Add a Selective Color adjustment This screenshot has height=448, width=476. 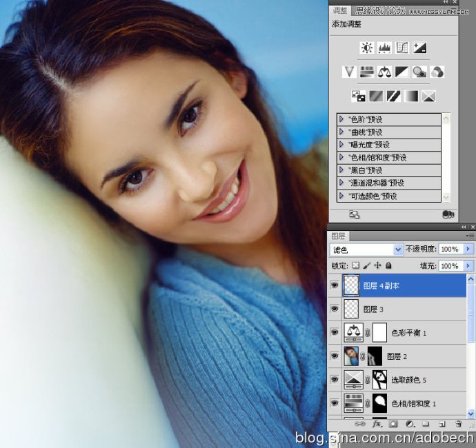click(428, 96)
